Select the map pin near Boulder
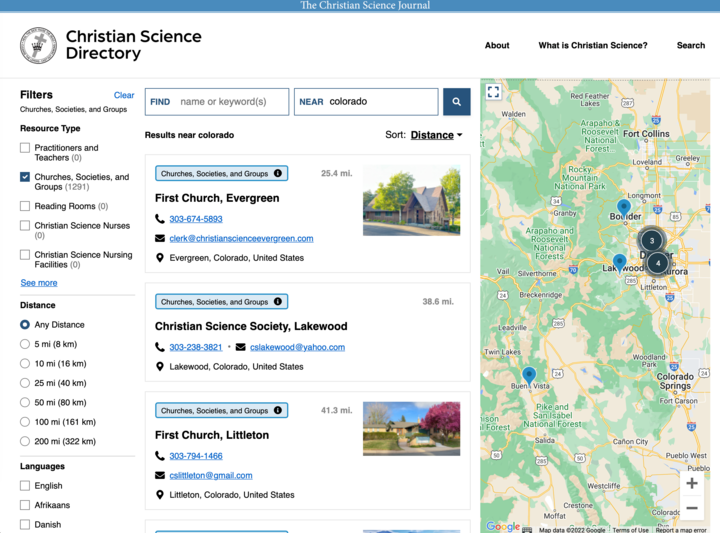Image resolution: width=720 pixels, height=533 pixels. (624, 209)
